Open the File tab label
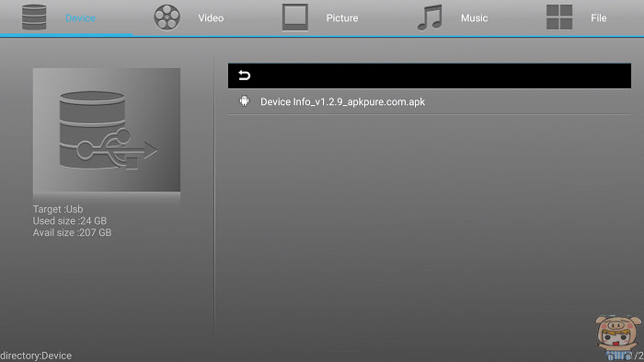This screenshot has height=362, width=644. point(598,18)
